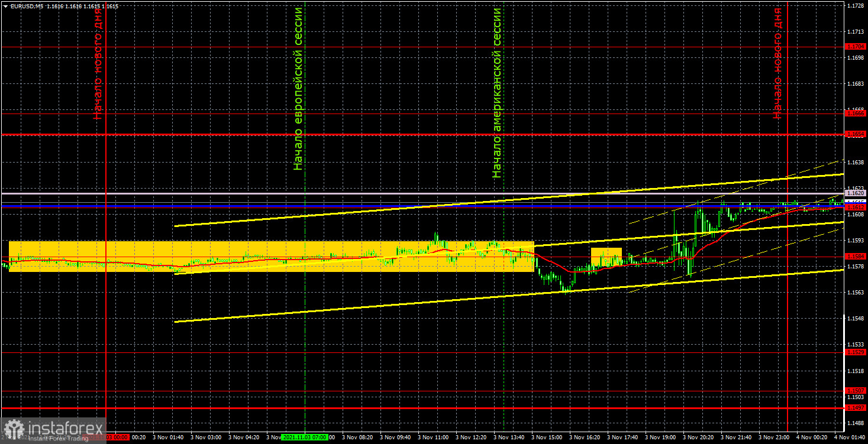Click the 1.1683 value on price axis
Viewport: 868px width, 444px height.
click(856, 83)
